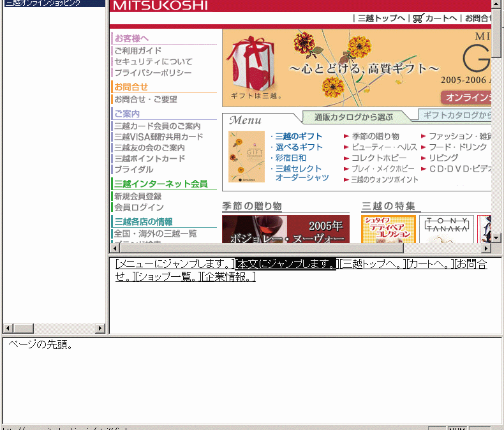
Task: Open ビューティー・ヘルス category link
Action: (x=384, y=147)
